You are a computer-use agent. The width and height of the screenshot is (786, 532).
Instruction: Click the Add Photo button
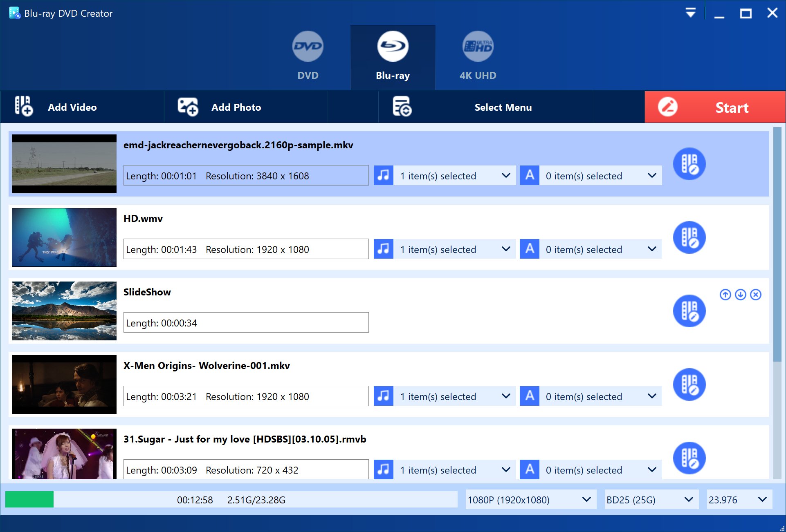245,107
